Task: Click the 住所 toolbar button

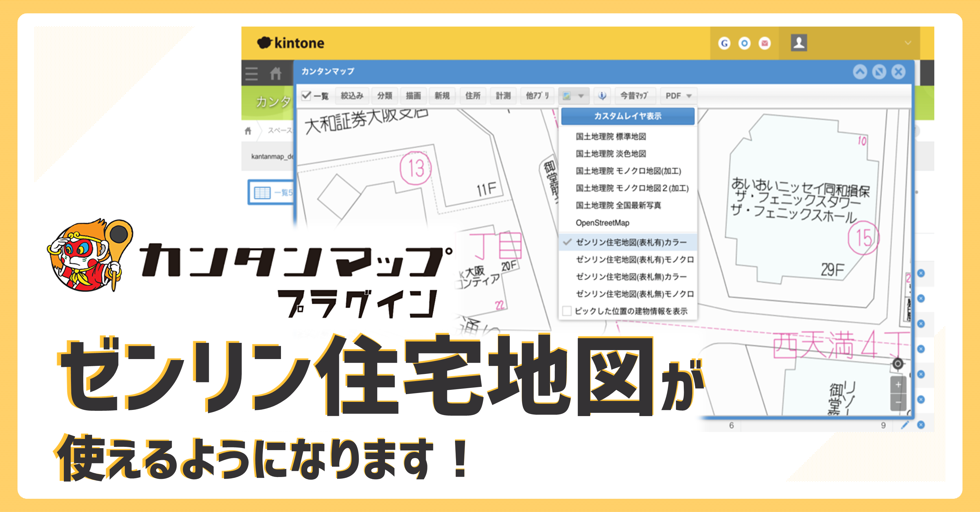Action: [473, 96]
